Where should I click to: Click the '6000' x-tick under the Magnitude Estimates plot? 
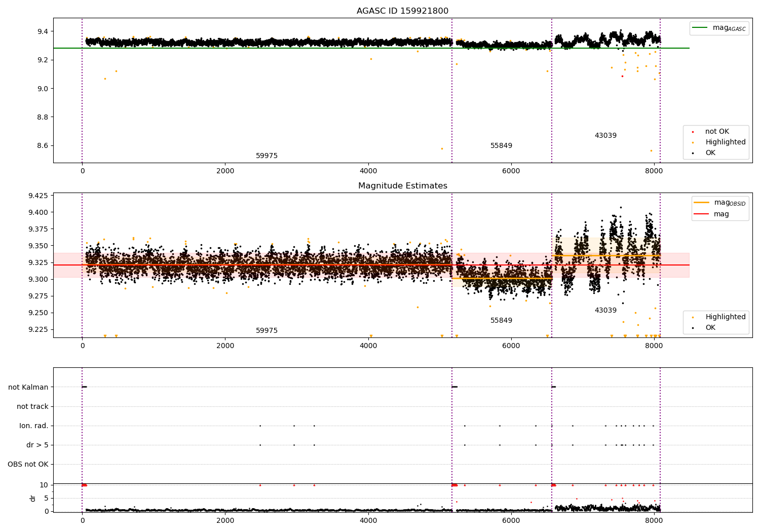[x=511, y=346]
